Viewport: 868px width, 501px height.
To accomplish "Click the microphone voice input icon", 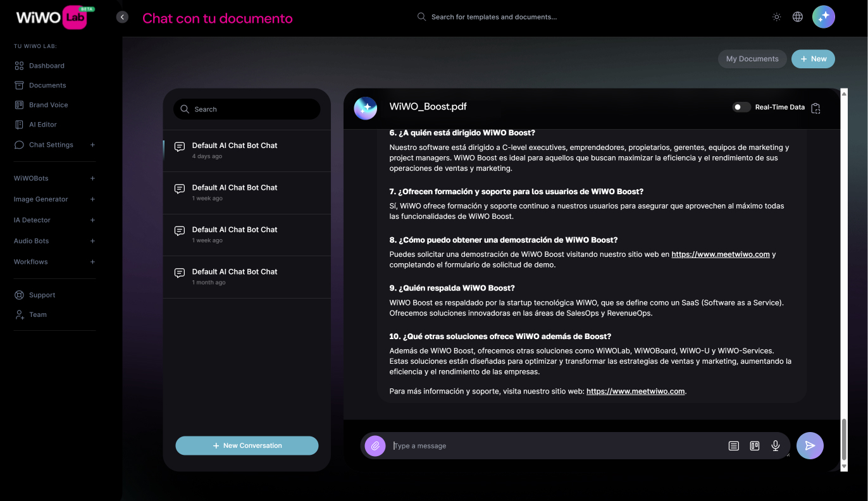I will [775, 446].
